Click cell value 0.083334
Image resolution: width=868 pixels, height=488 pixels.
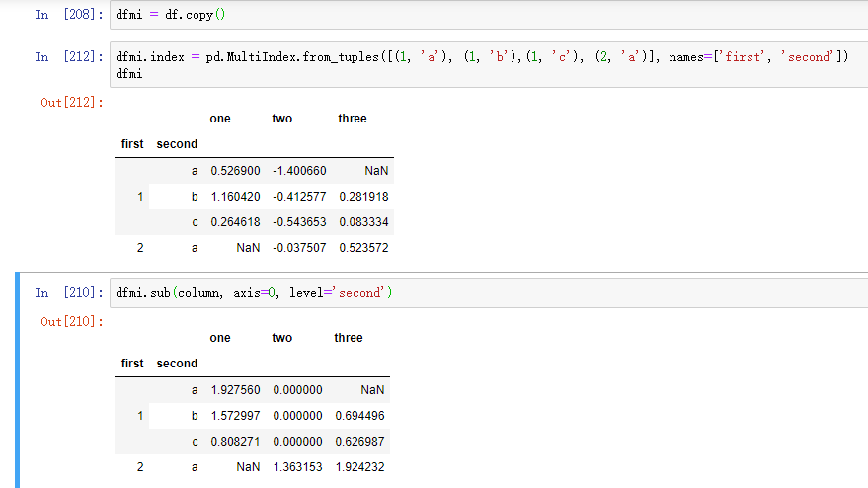click(x=363, y=222)
